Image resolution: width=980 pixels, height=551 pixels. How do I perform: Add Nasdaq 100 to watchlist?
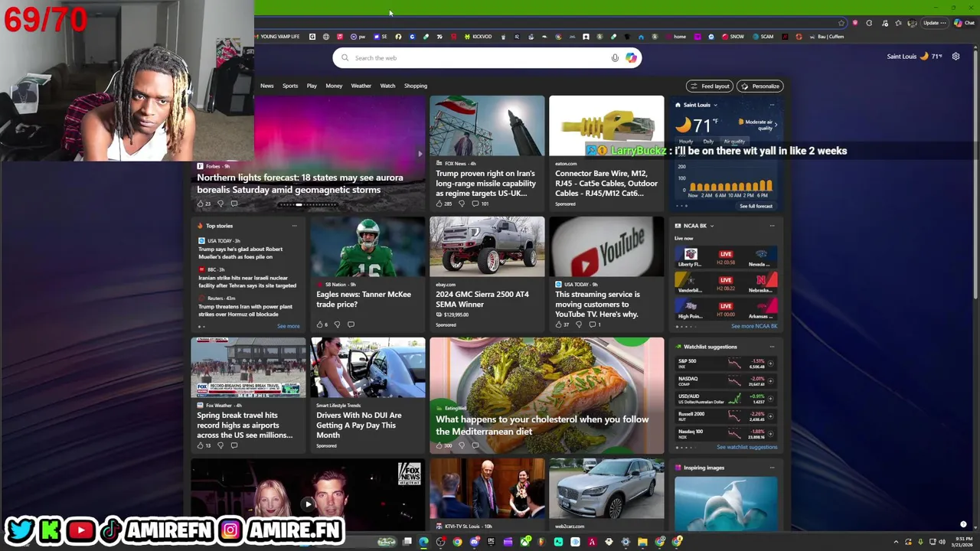[x=771, y=434]
